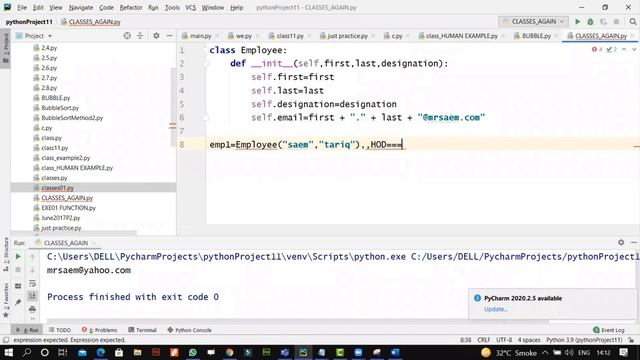The height and width of the screenshot is (360, 640).
Task: Click Update link in PyCharm notification
Action: coord(496,309)
